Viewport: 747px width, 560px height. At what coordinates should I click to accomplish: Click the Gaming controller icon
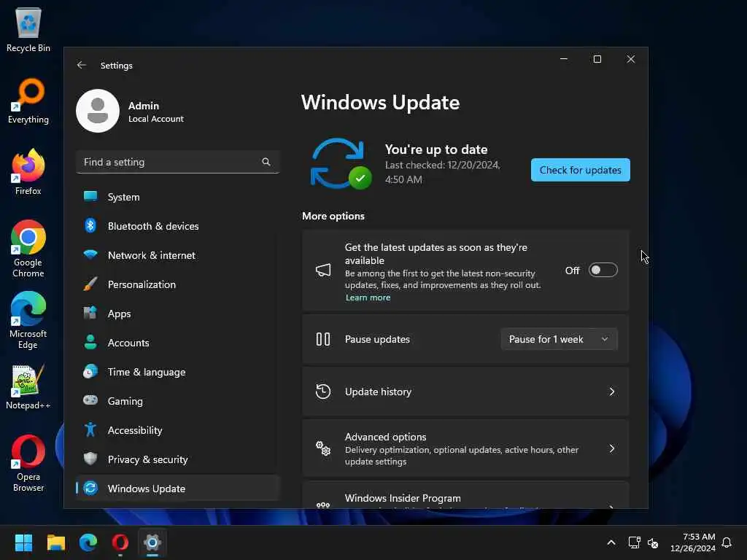(x=90, y=400)
